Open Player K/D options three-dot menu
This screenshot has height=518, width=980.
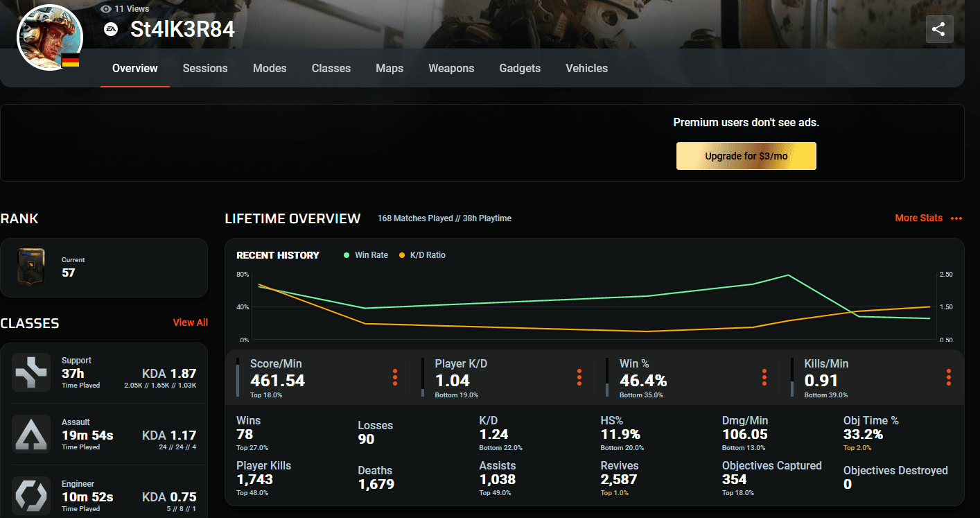[579, 377]
